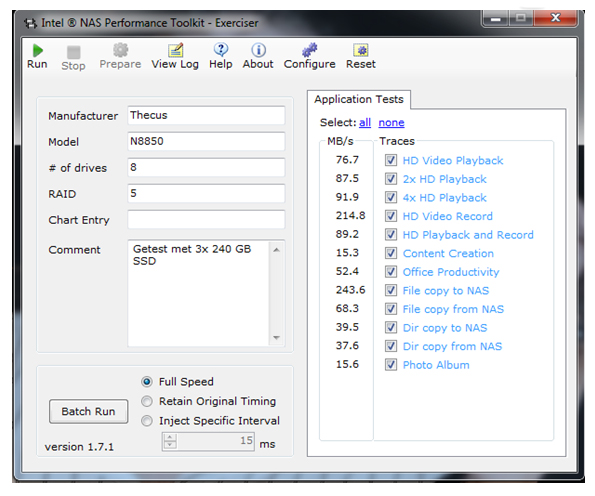Image resolution: width=595 pixels, height=496 pixels.
Task: Click the RAID level input field
Action: (206, 194)
